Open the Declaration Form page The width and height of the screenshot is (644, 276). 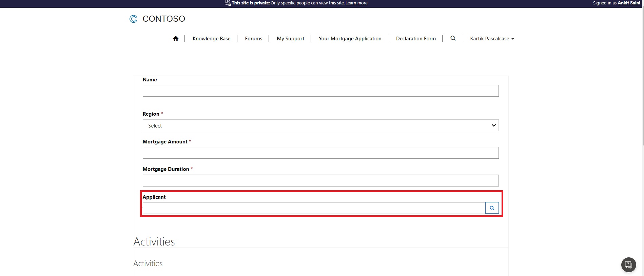coord(416,39)
